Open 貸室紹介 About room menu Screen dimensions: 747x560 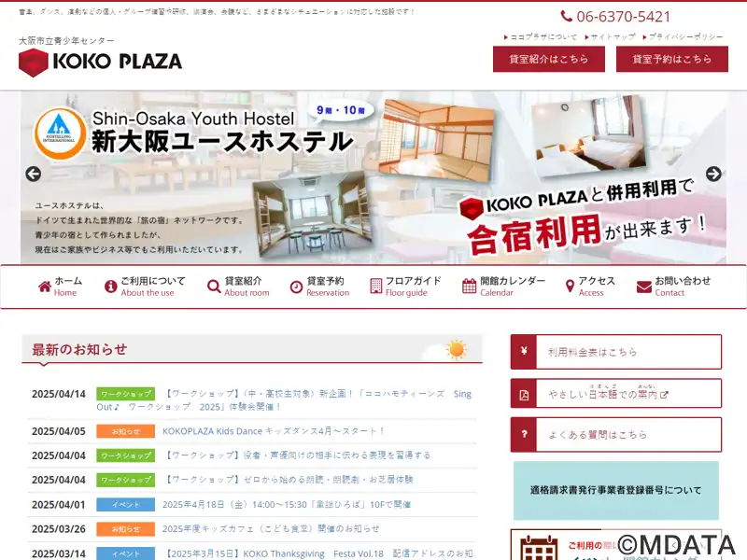click(x=238, y=287)
